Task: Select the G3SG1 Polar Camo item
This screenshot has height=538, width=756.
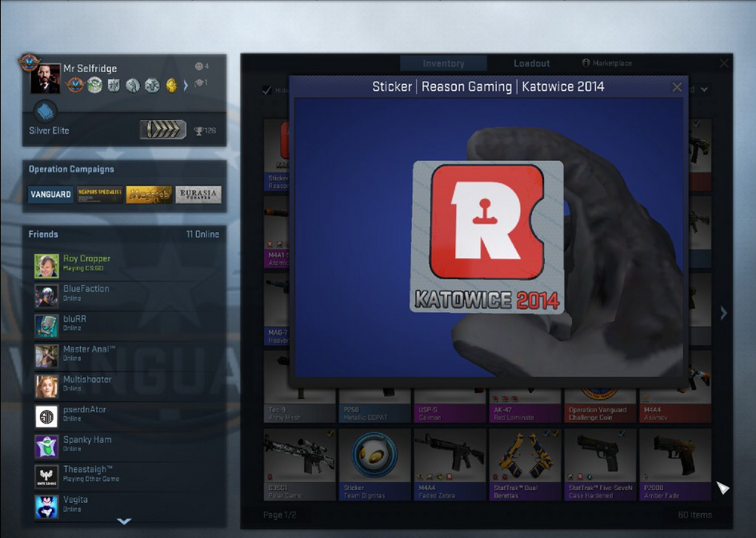Action: click(x=299, y=464)
